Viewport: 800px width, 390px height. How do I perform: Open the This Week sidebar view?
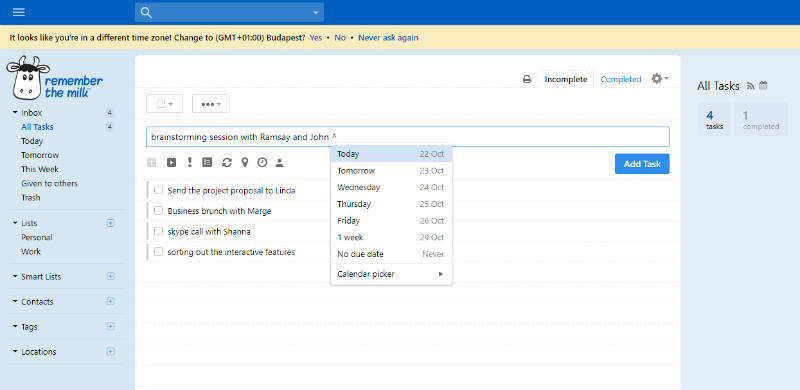tap(40, 169)
